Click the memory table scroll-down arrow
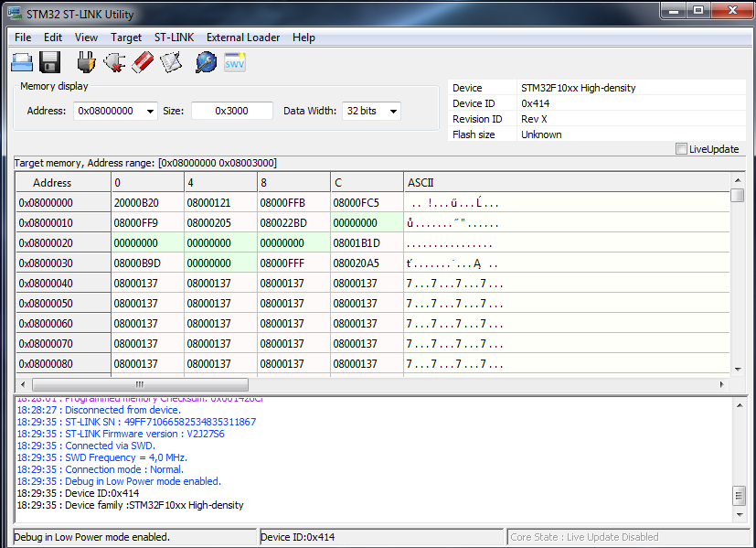Viewport: 756px width, 548px height. coord(737,369)
